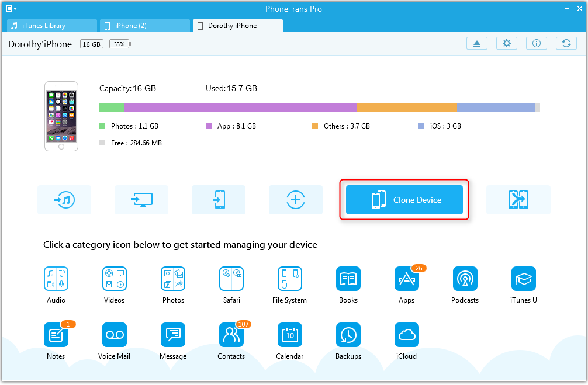Select the Photos category icon
Viewport: 588px width, 385px height.
tap(173, 279)
